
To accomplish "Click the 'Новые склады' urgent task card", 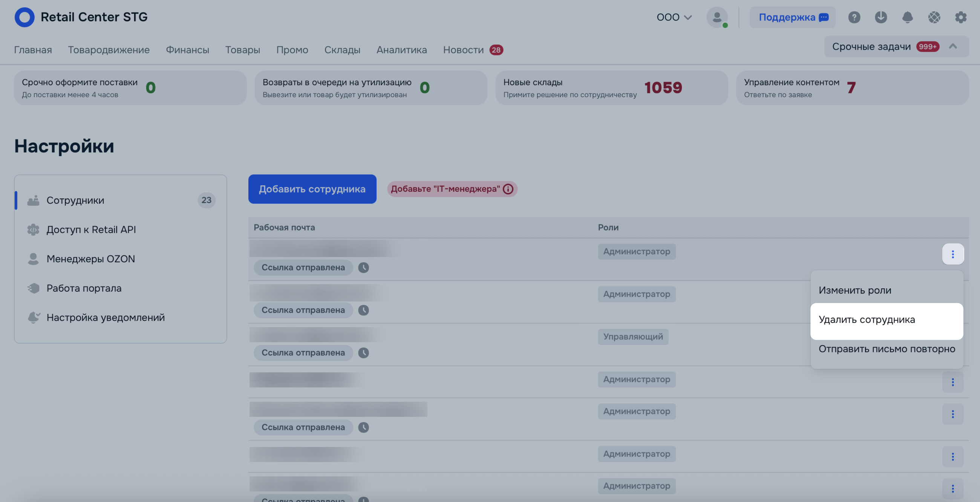I will [x=611, y=88].
